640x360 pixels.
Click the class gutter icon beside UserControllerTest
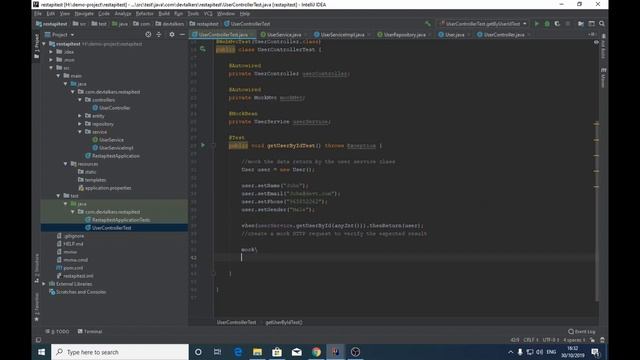(x=202, y=49)
